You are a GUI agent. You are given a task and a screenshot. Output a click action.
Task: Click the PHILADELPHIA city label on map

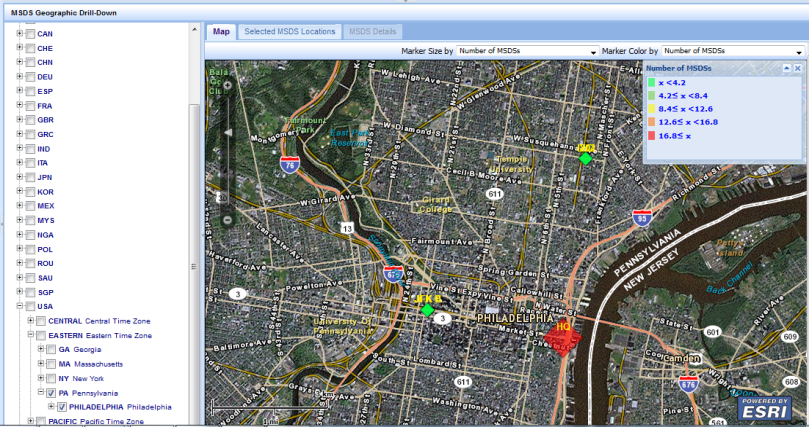(x=514, y=318)
